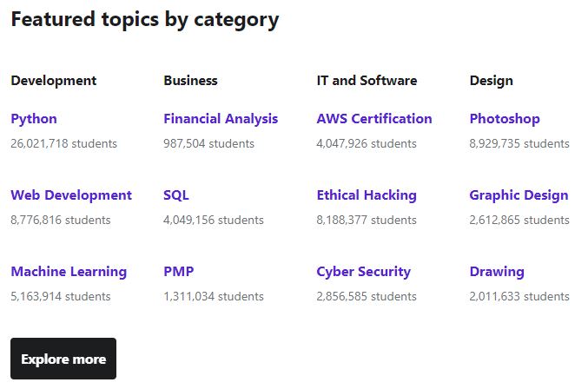Open the Cyber Security topic link
Viewport: 588px width, 389px height.
pos(363,272)
